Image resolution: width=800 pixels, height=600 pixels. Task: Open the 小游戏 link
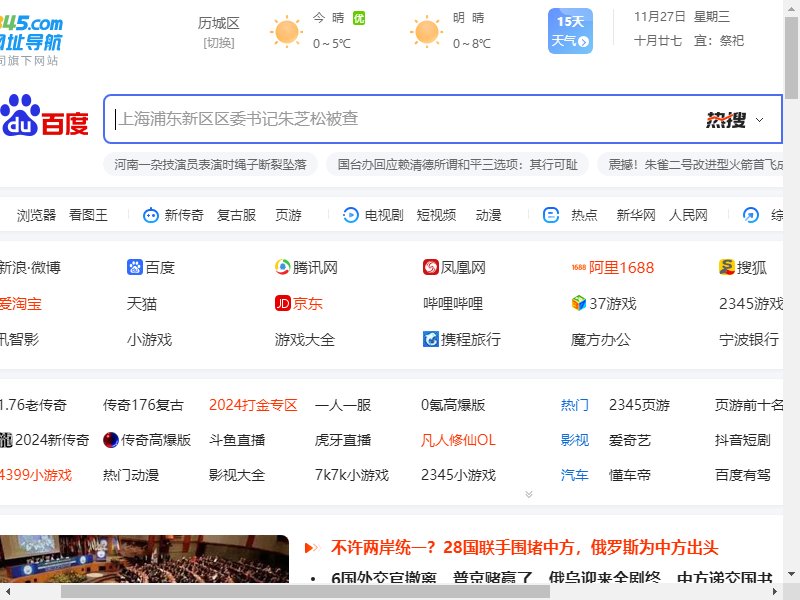click(x=149, y=339)
